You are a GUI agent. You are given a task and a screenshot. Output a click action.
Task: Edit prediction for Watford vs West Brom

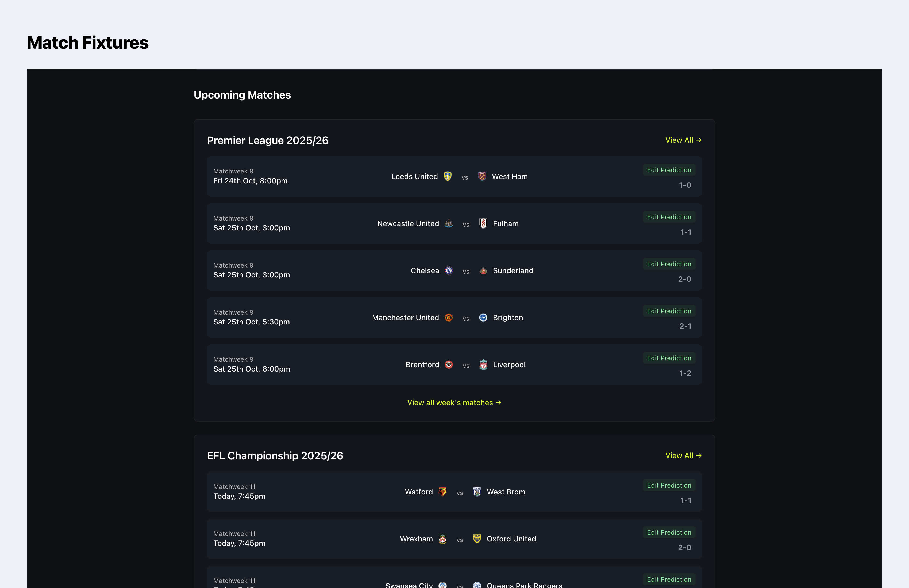click(x=669, y=485)
